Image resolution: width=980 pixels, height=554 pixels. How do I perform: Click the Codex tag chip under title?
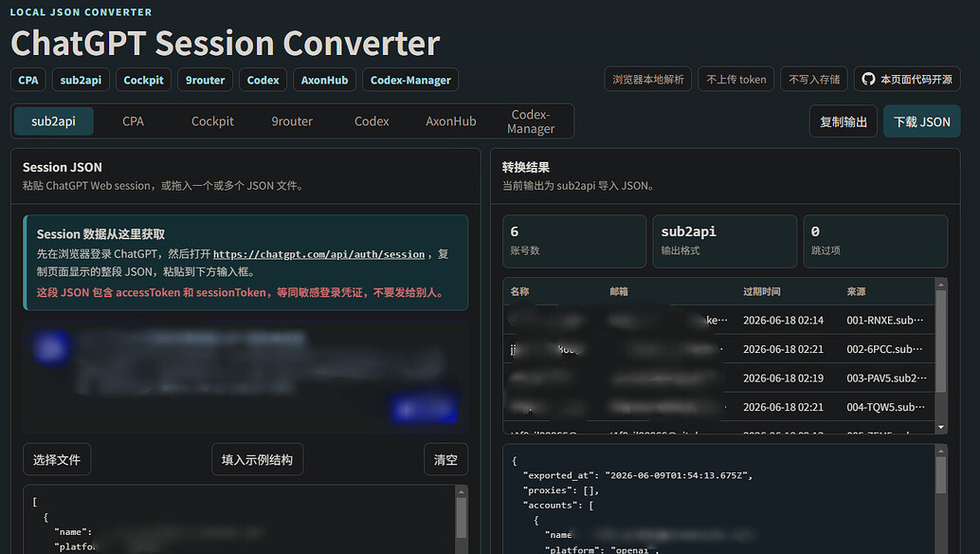point(263,80)
